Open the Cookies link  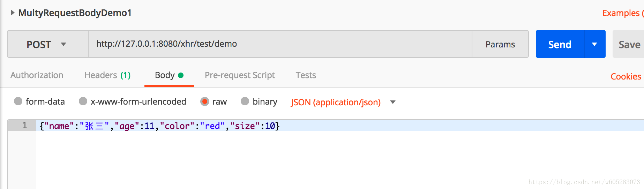(x=626, y=76)
